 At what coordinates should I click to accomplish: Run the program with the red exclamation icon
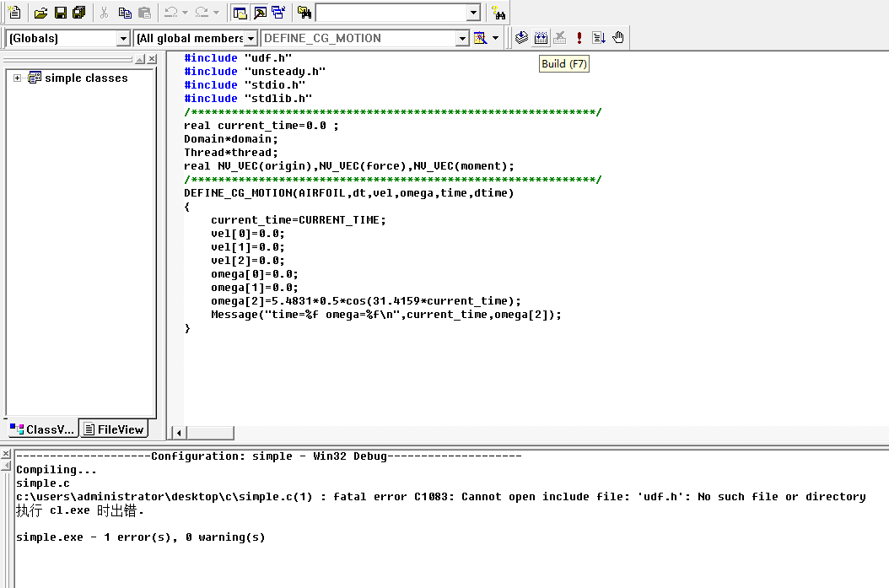pyautogui.click(x=579, y=38)
